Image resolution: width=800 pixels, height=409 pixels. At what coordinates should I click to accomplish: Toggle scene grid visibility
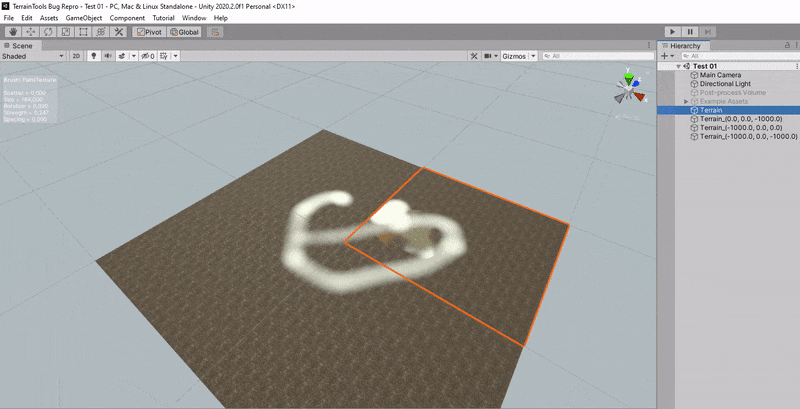[x=164, y=56]
